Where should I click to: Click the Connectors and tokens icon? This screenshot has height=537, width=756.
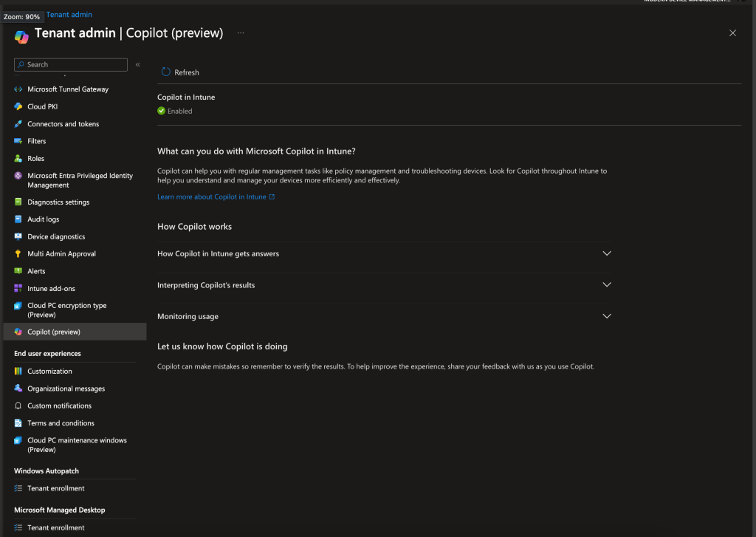[x=18, y=124]
